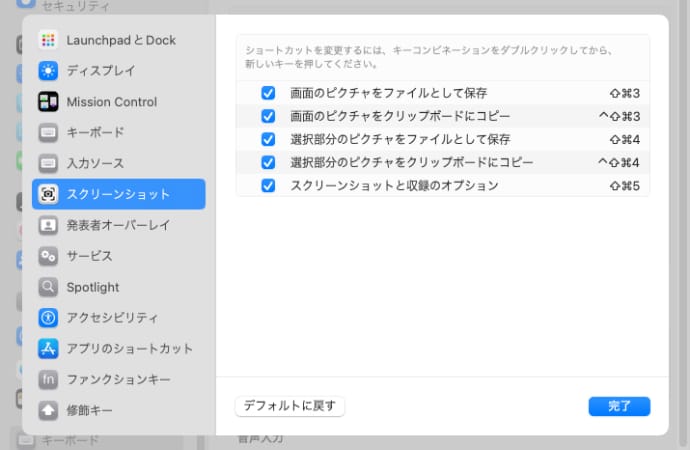Toggle スクリーンショットと収録のオプション checkbox
This screenshot has height=450, width=690.
(x=268, y=185)
